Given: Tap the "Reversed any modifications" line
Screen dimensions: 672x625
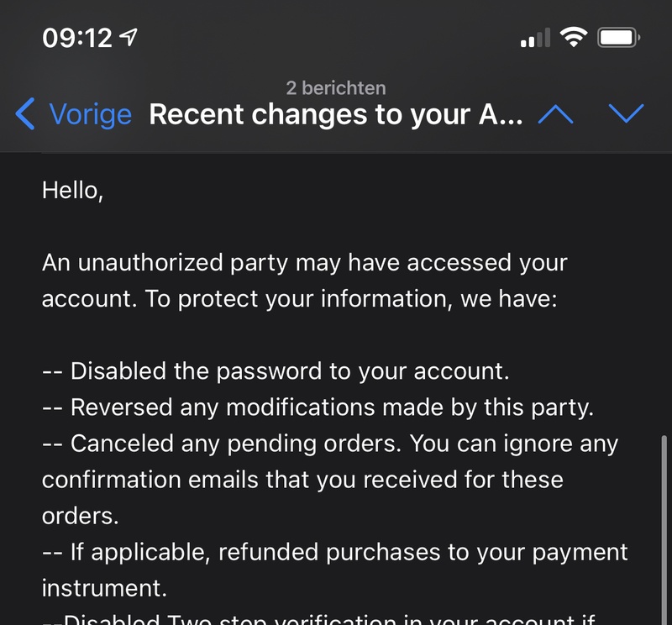Looking at the screenshot, I should pyautogui.click(x=318, y=407).
